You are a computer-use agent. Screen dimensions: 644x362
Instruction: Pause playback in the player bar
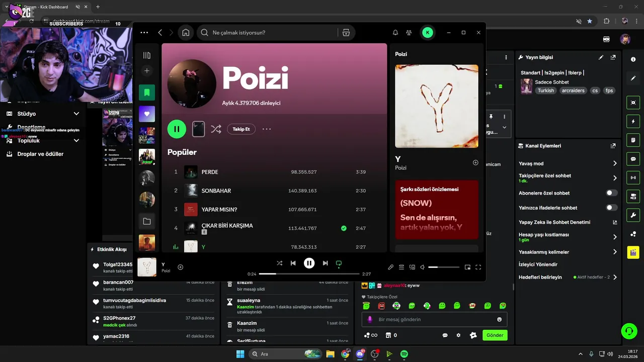(x=309, y=263)
